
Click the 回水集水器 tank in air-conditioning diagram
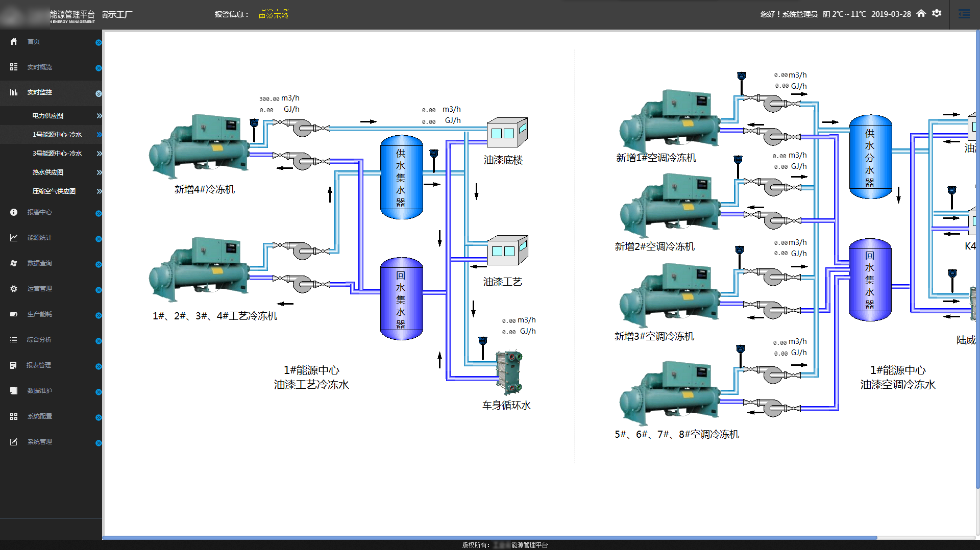click(x=870, y=280)
